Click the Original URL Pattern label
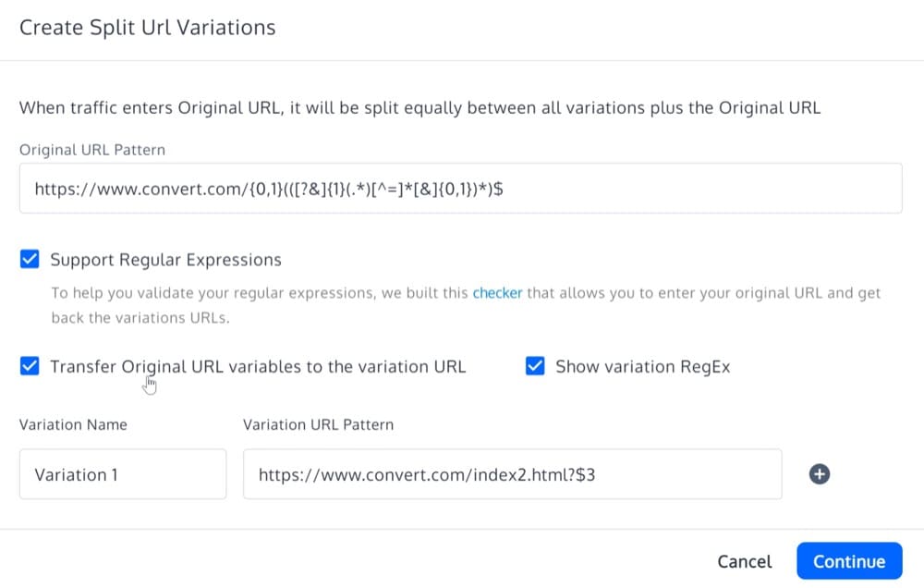Screen dimensions: 924x588 coord(92,150)
